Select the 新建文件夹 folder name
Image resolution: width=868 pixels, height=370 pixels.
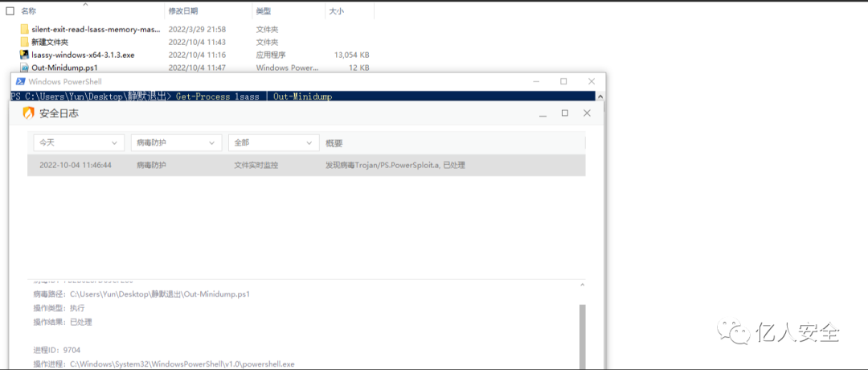pos(51,42)
